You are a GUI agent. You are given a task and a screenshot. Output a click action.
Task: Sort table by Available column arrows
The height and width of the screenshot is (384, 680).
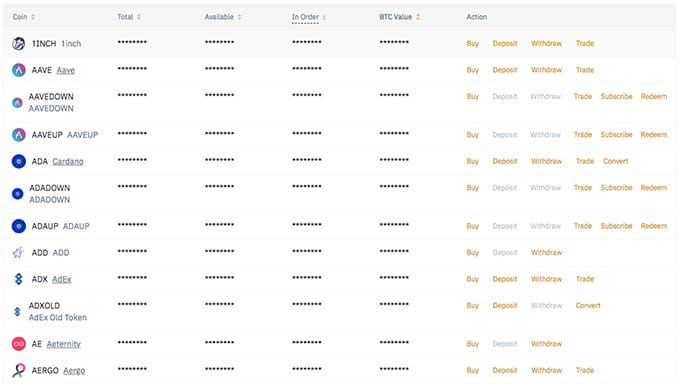[x=239, y=17]
